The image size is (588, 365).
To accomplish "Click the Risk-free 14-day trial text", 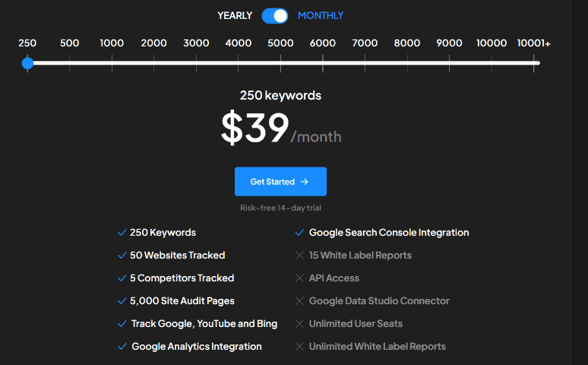I will [280, 208].
